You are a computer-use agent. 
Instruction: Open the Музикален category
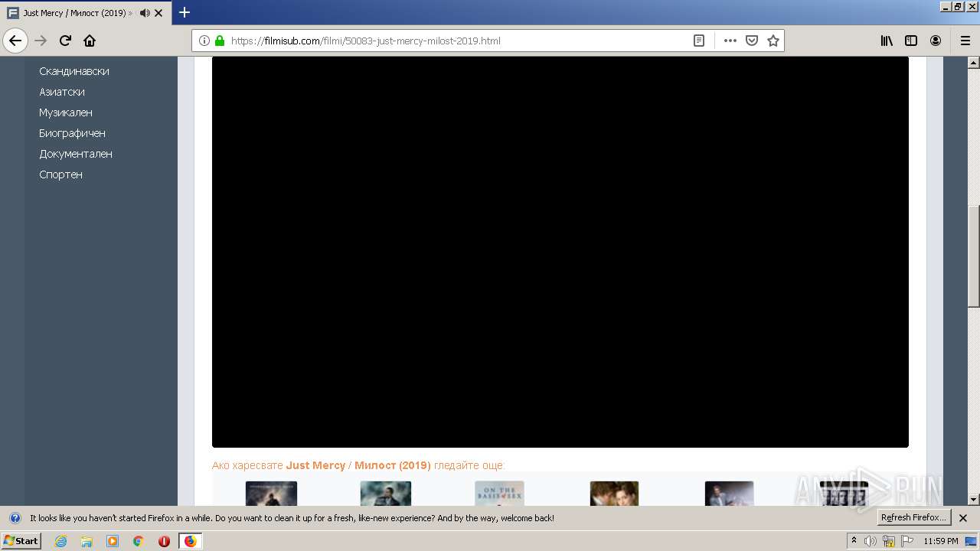coord(66,112)
